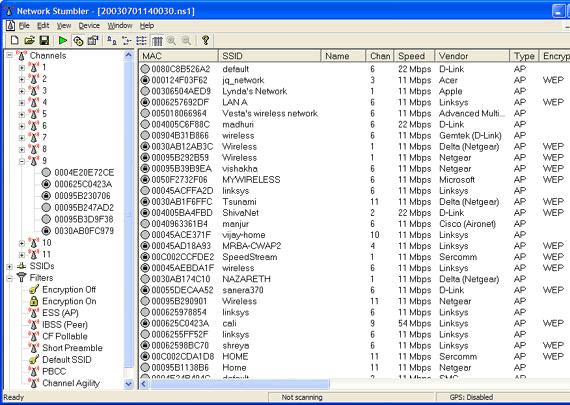Open the Edit menu
The width and height of the screenshot is (570, 405).
(x=43, y=26)
